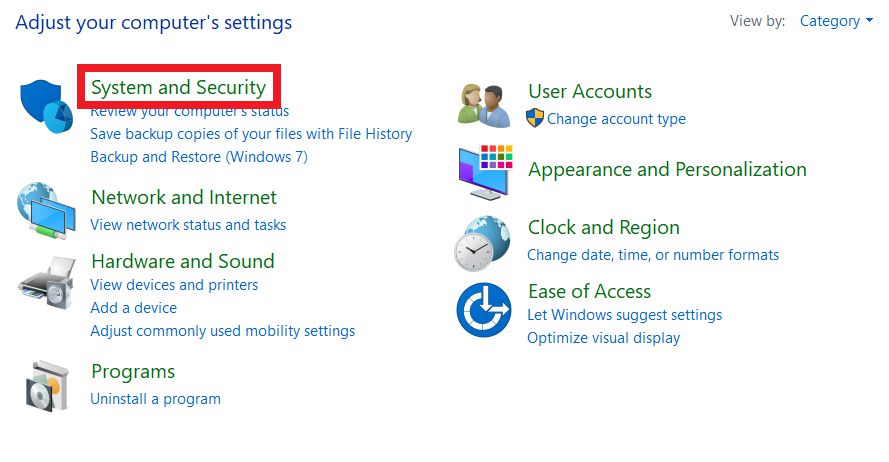Click the Appearance and Personalization monitor icon

tap(484, 171)
